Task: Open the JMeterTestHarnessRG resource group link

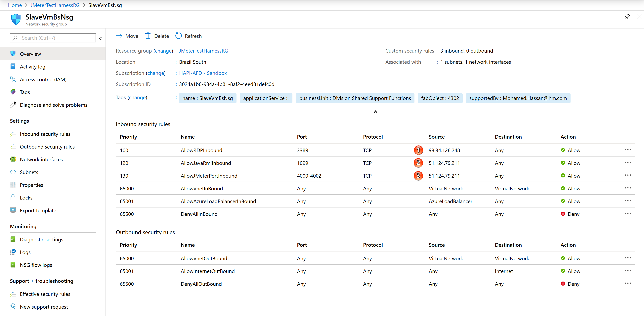Action: coord(203,51)
